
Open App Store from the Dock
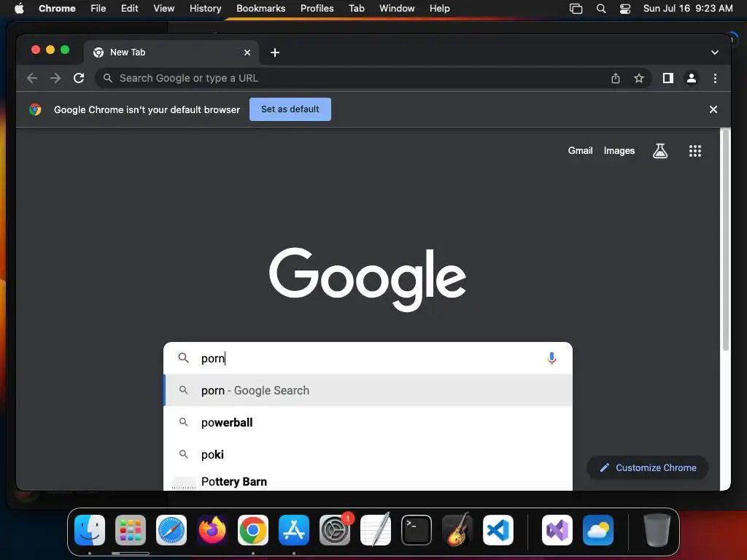click(294, 530)
